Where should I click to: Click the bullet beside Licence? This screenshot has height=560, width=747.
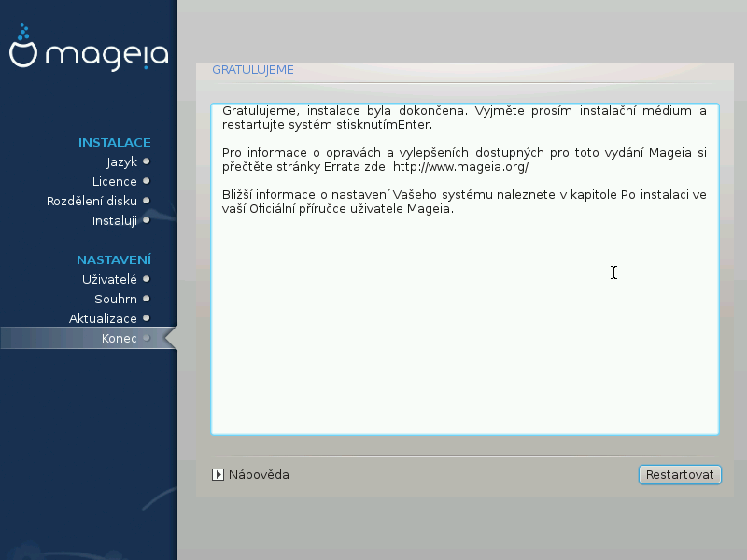tap(147, 181)
